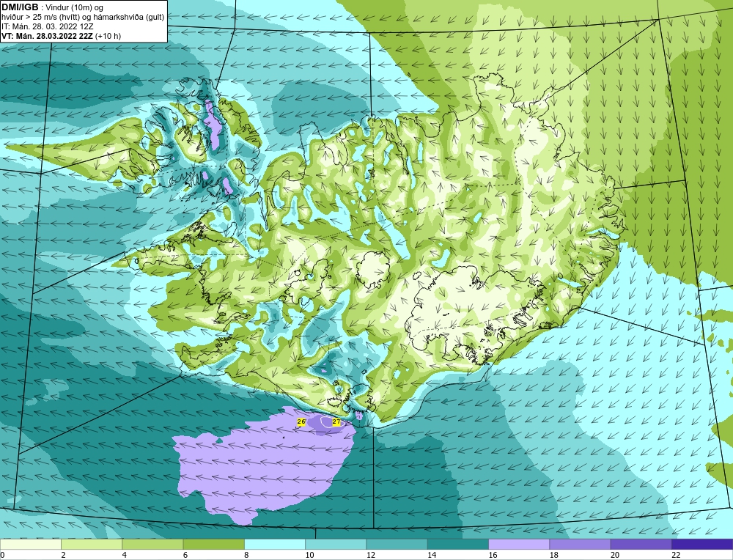Click the "(+10 h)" forecast offset text
The width and height of the screenshot is (733, 560).
[x=108, y=36]
